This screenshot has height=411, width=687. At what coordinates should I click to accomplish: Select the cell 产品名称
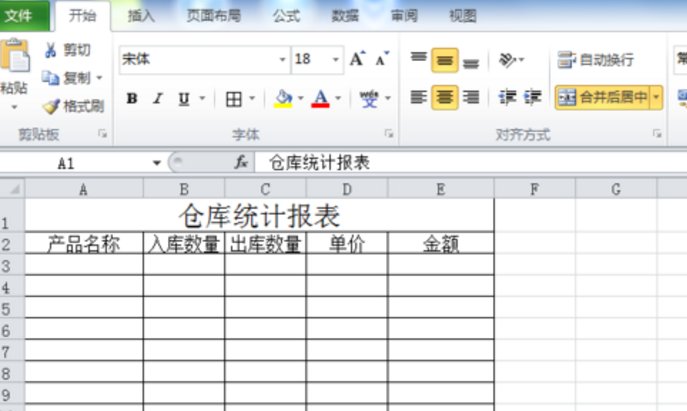84,244
